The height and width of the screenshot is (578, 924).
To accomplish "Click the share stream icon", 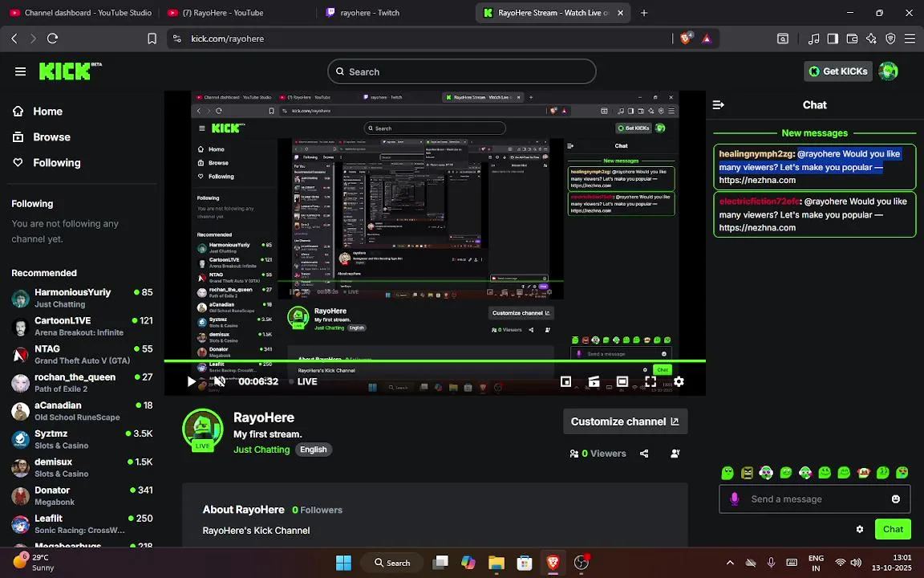I will [644, 454].
